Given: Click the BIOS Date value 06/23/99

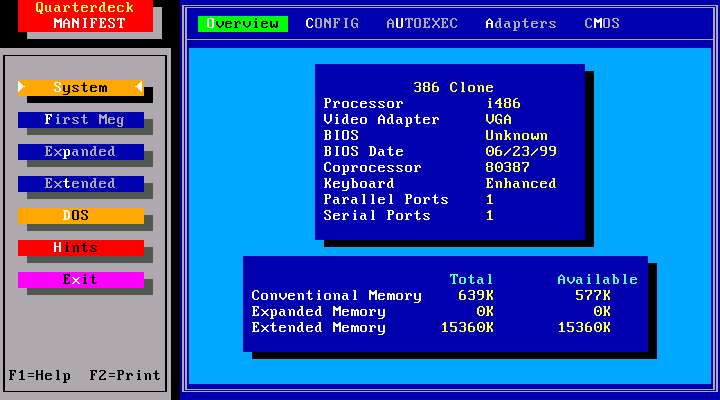Looking at the screenshot, I should [x=521, y=152].
